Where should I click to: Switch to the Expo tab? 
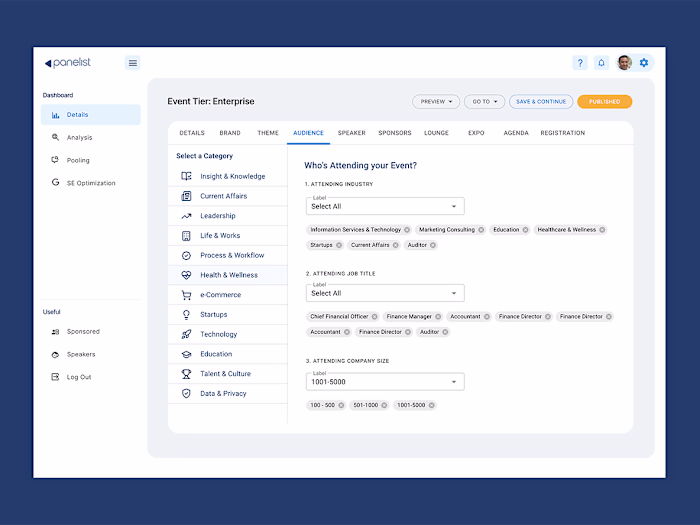coord(476,133)
